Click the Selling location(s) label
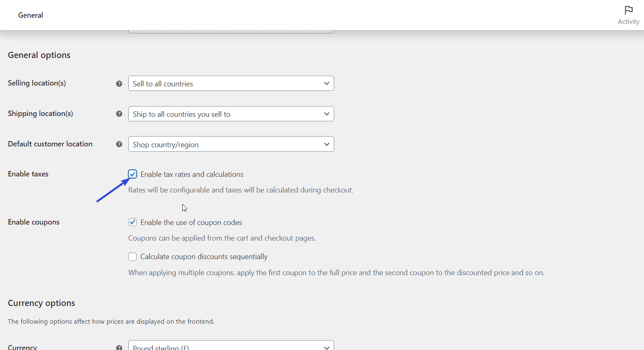Screen dimensions: 644x350 click(x=37, y=83)
